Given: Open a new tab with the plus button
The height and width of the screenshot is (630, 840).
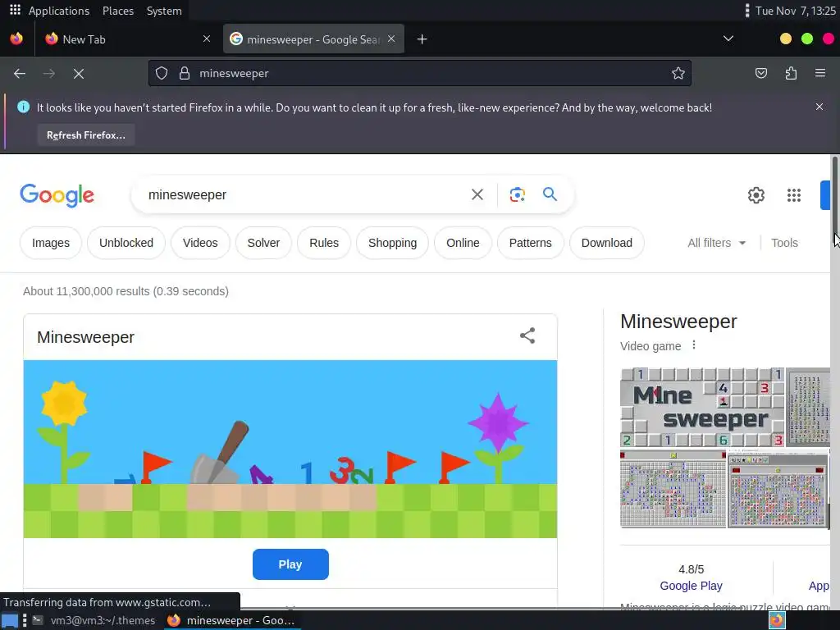Looking at the screenshot, I should click(x=422, y=39).
